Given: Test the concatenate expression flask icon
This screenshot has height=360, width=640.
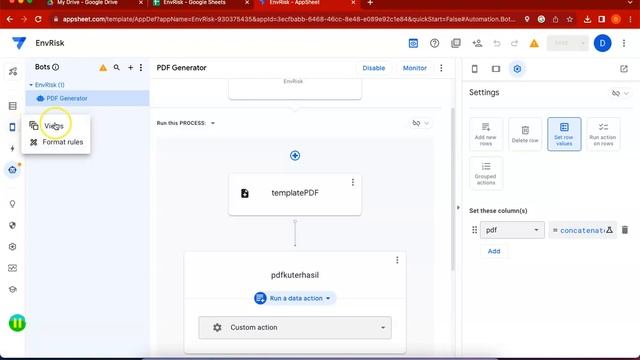Looking at the screenshot, I should click(x=609, y=230).
